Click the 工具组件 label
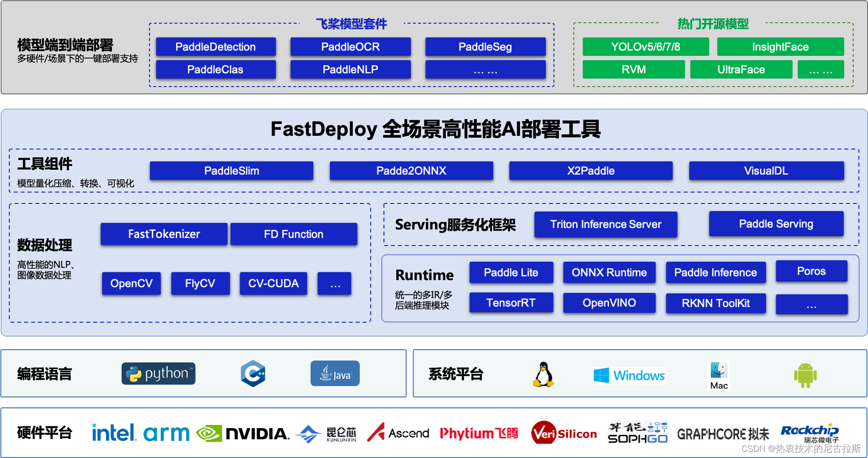 tap(45, 164)
